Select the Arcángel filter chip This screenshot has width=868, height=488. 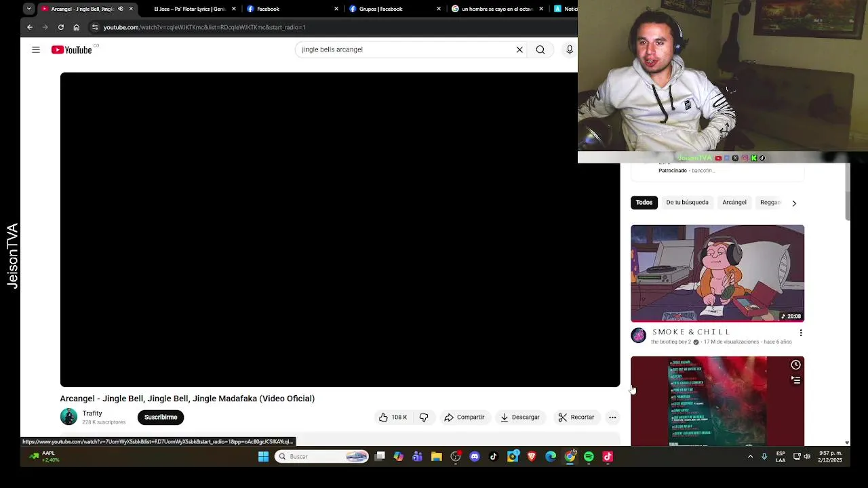[734, 203]
